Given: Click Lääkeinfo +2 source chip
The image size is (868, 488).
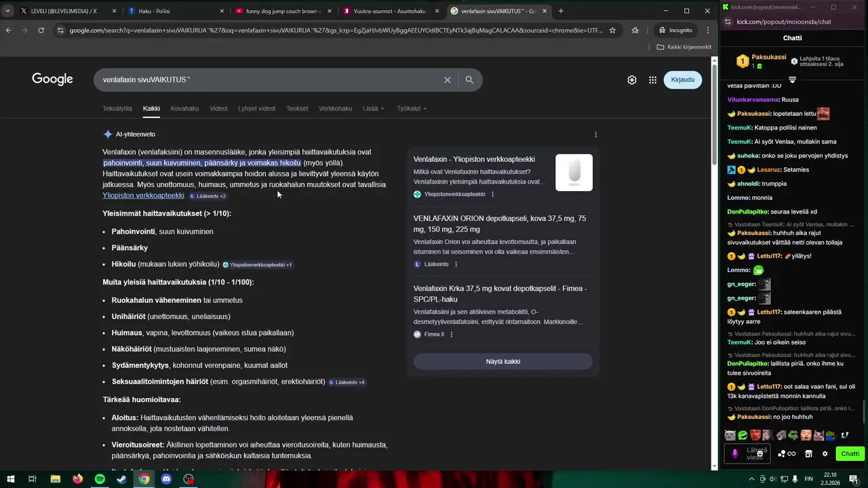Looking at the screenshot, I should [208, 196].
